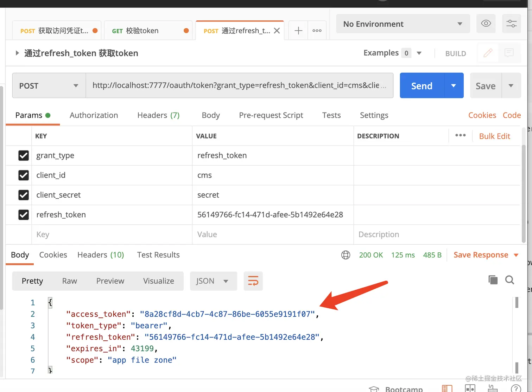Open the comments icon beside BUILD

click(x=509, y=53)
